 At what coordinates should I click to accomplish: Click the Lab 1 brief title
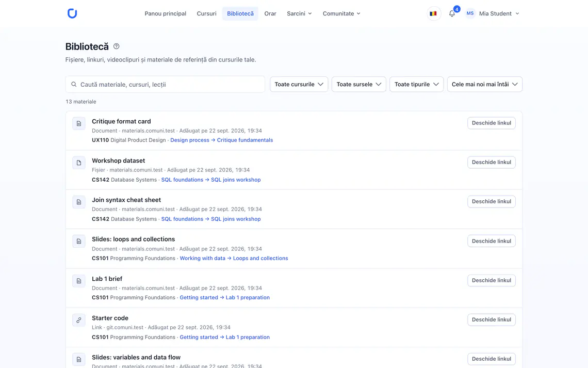pos(107,279)
